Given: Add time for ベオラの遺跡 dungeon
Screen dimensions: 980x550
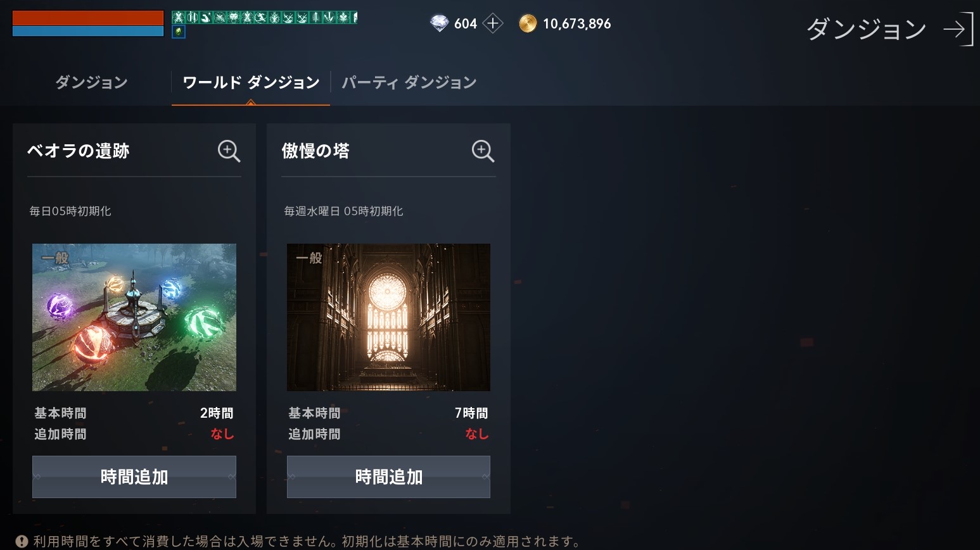Looking at the screenshot, I should tap(134, 477).
